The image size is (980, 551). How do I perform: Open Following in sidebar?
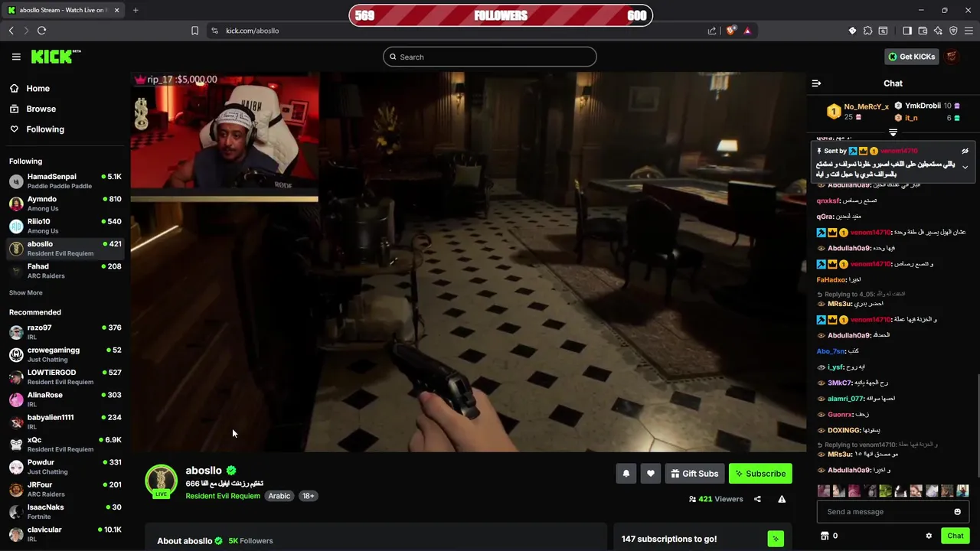[x=45, y=129]
